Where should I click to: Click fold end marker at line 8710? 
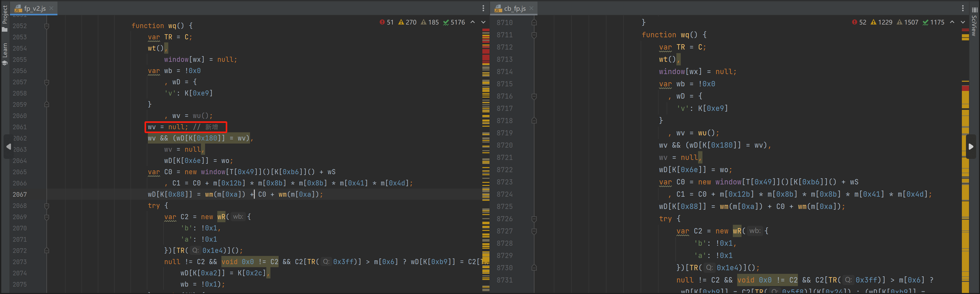tap(534, 22)
